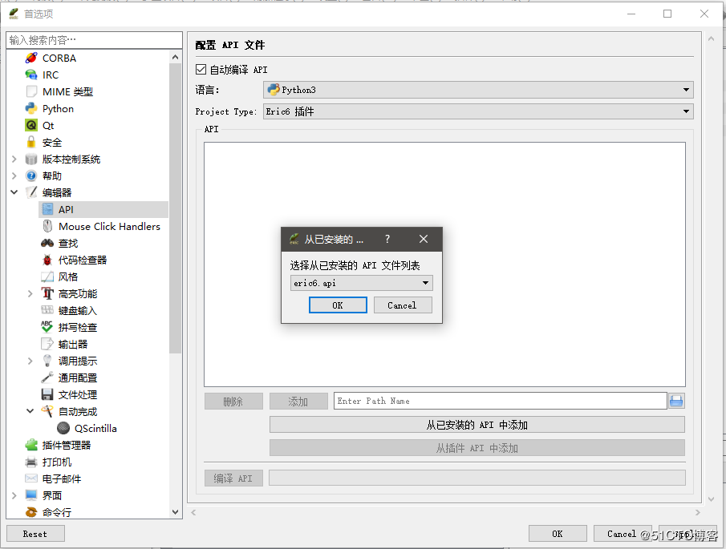Screen dimensions: 726x549
Task: Select the 插件管理器 tree item
Action: pos(66,445)
